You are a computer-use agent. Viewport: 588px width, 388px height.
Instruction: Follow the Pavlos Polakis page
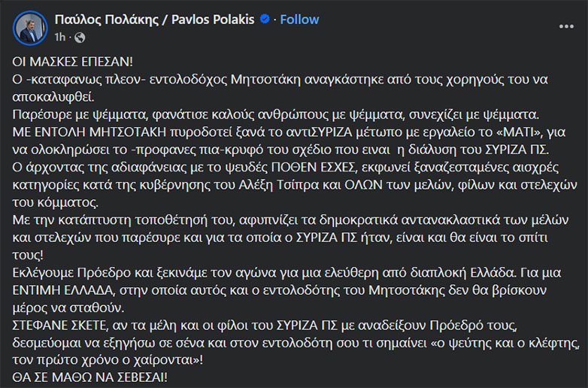(x=299, y=20)
